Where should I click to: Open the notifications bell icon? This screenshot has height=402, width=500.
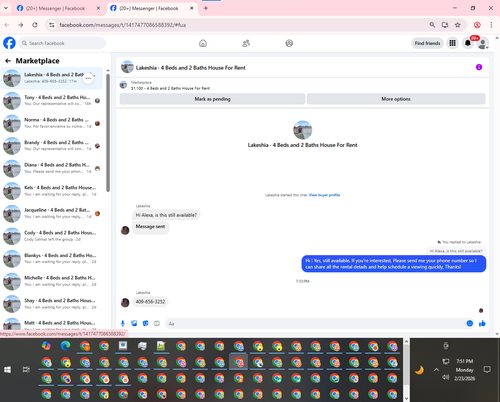(x=468, y=43)
